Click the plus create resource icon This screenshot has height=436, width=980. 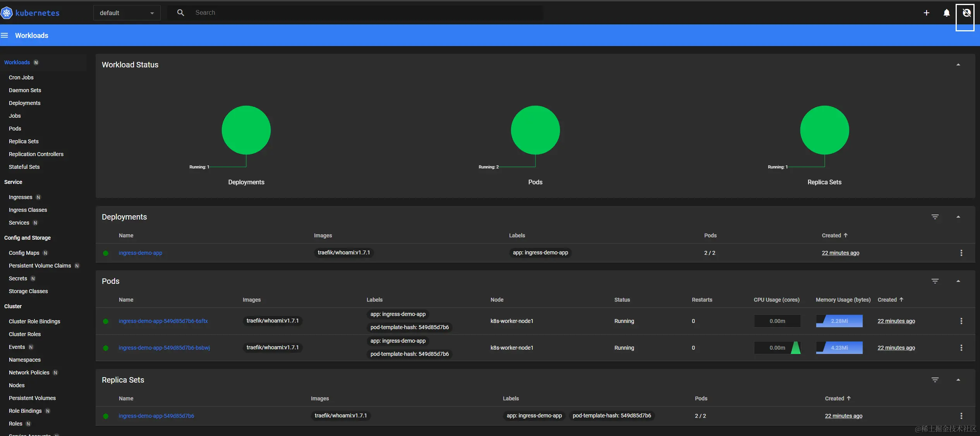[x=926, y=13]
